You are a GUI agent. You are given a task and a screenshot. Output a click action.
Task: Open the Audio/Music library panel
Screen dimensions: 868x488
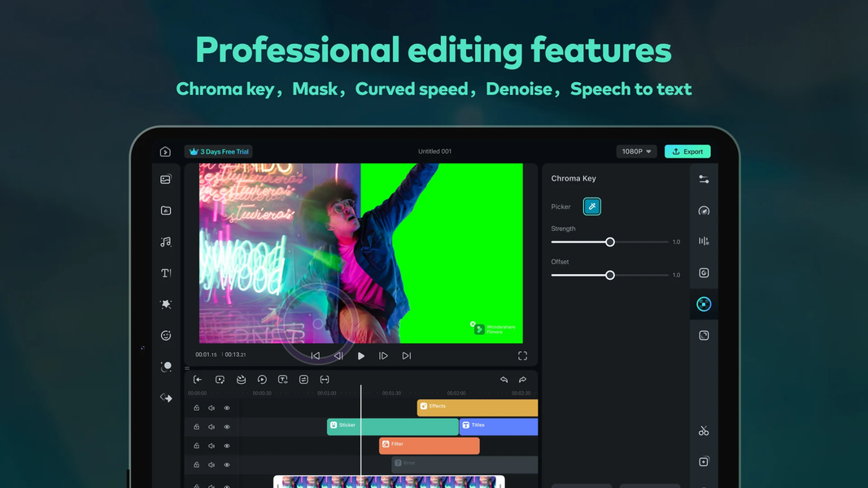(165, 242)
